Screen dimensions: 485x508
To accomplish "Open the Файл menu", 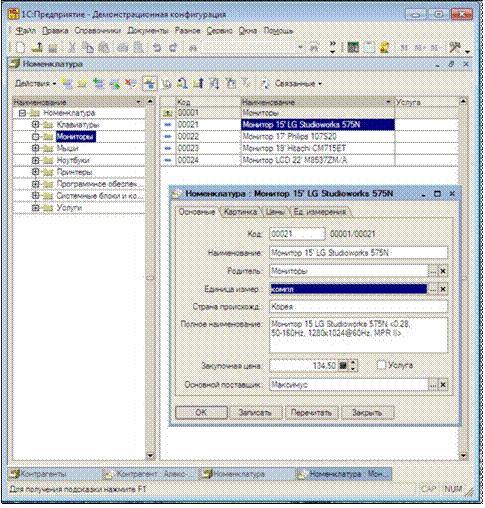I will pyautogui.click(x=25, y=31).
